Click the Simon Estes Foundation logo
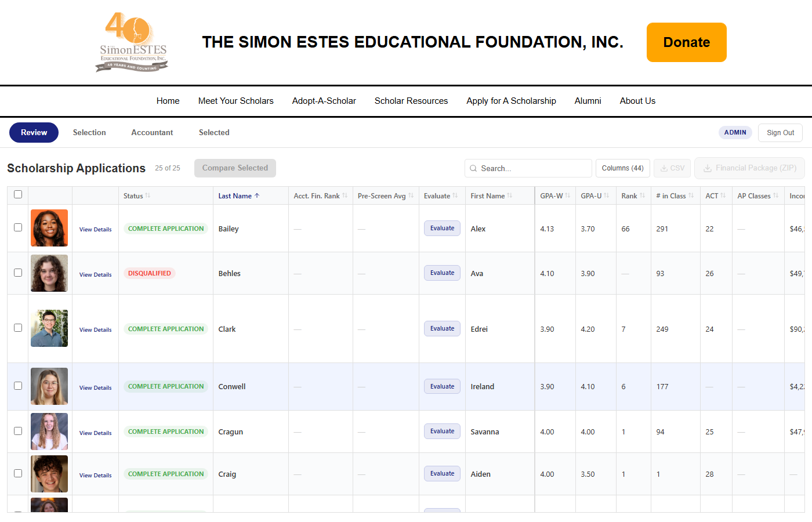812x522 pixels. [133, 42]
